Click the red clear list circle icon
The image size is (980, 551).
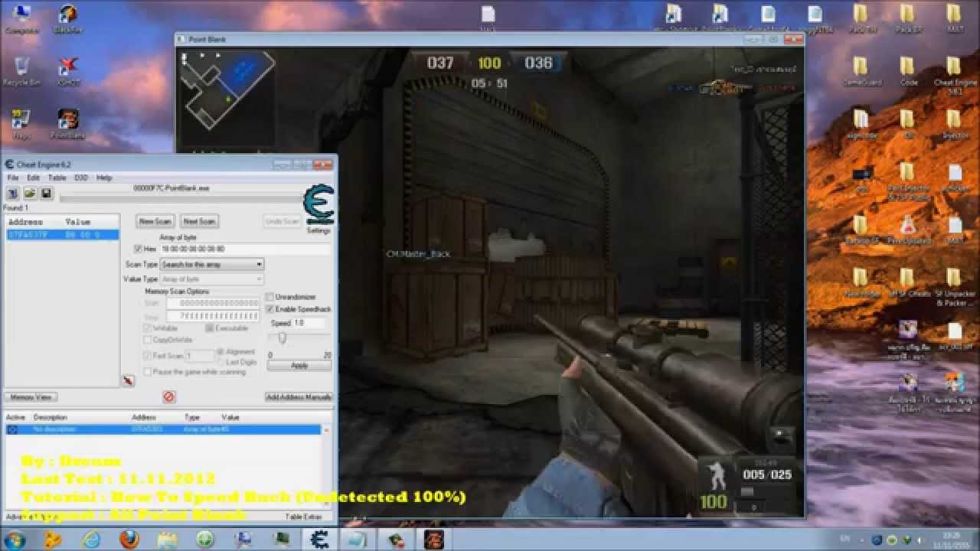coord(169,396)
